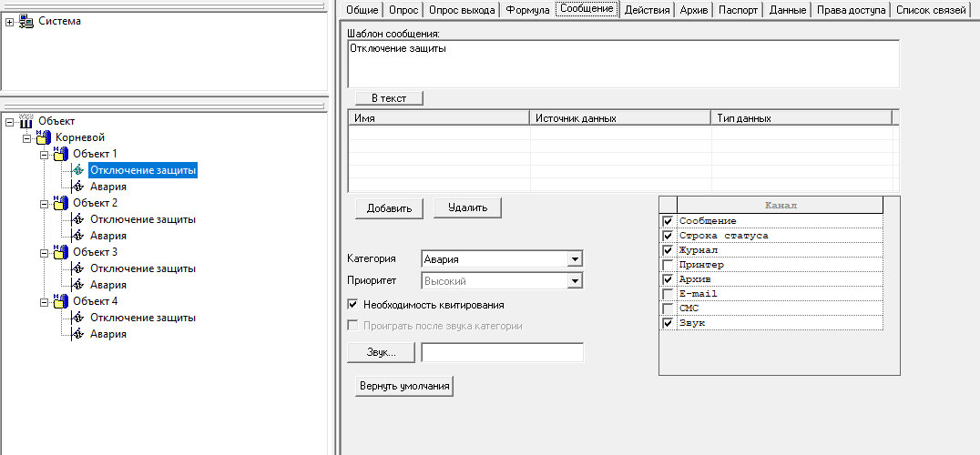Open the Права доступа tab
This screenshot has height=455, width=980.
point(852,10)
